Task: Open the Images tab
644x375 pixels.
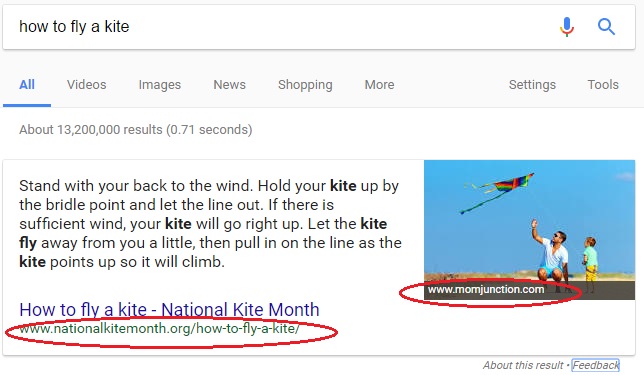Action: 160,85
